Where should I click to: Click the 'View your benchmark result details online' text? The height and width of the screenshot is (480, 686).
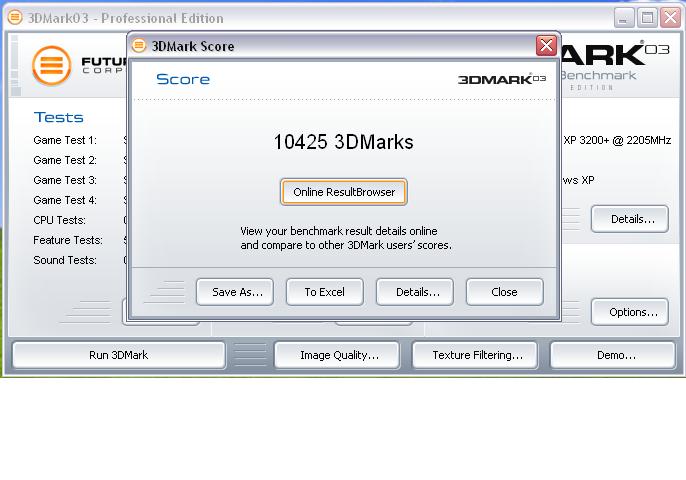coord(339,231)
